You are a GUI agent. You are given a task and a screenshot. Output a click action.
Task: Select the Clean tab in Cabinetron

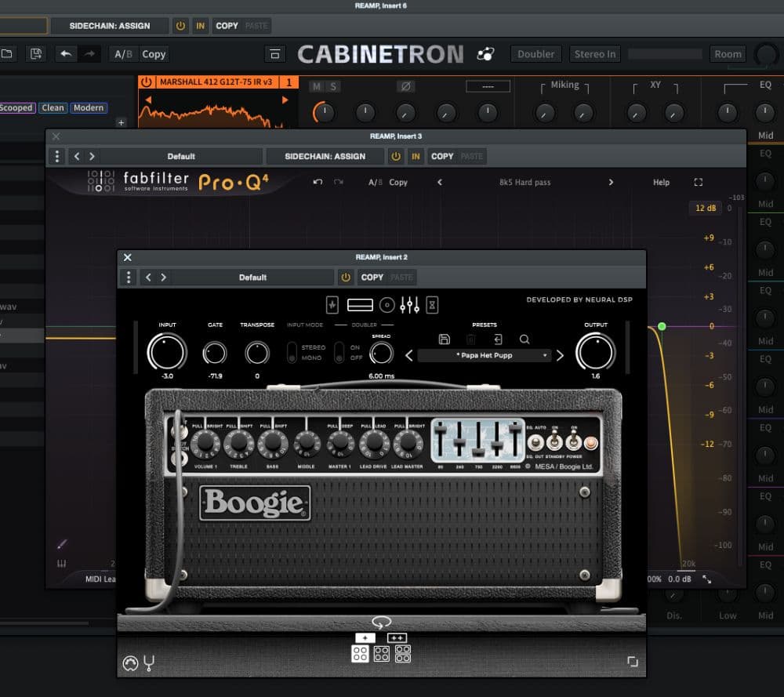pos(53,107)
